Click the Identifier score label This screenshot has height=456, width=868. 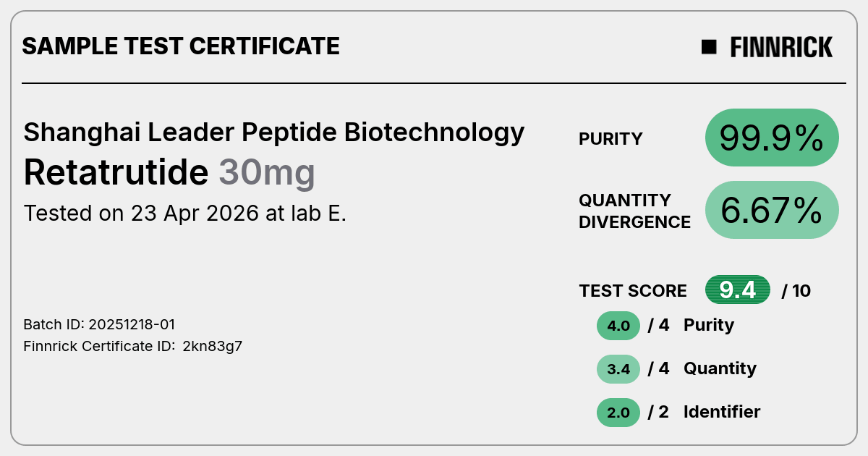coord(722,412)
